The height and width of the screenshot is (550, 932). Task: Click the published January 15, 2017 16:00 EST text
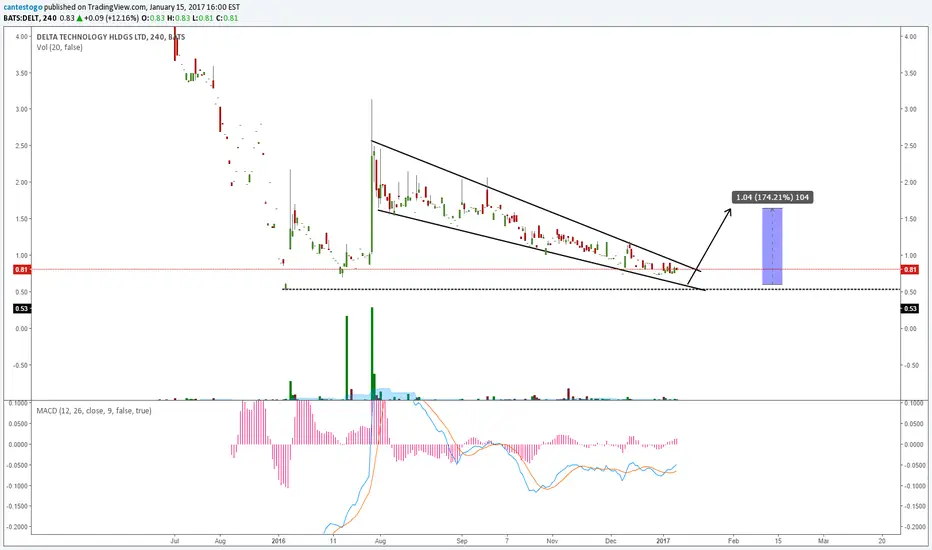141,7
